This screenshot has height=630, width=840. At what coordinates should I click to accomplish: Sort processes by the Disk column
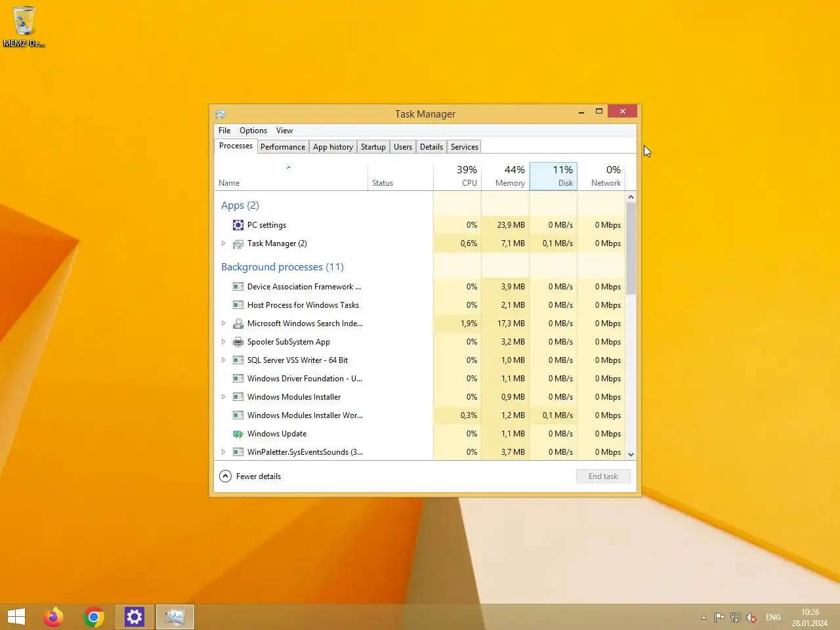(x=553, y=177)
